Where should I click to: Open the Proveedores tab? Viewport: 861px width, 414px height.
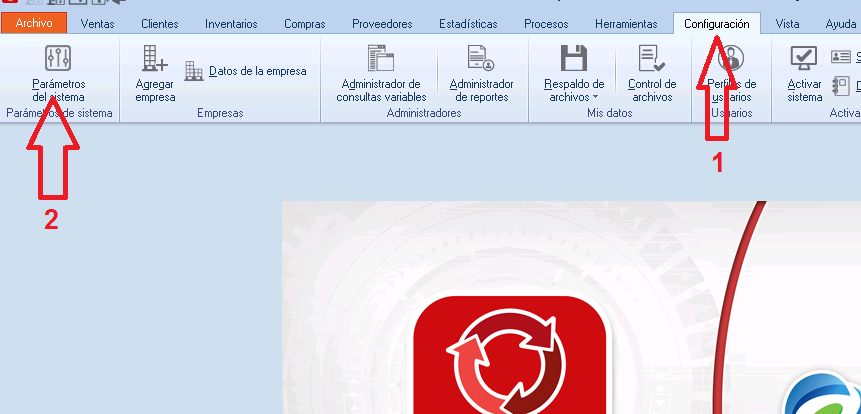click(x=382, y=24)
